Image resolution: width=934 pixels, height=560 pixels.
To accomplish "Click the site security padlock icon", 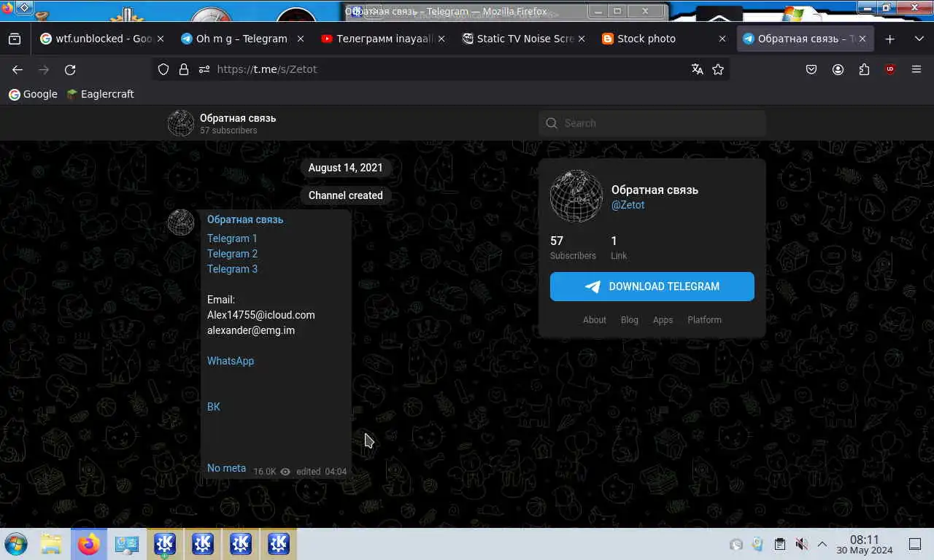I will coord(184,69).
